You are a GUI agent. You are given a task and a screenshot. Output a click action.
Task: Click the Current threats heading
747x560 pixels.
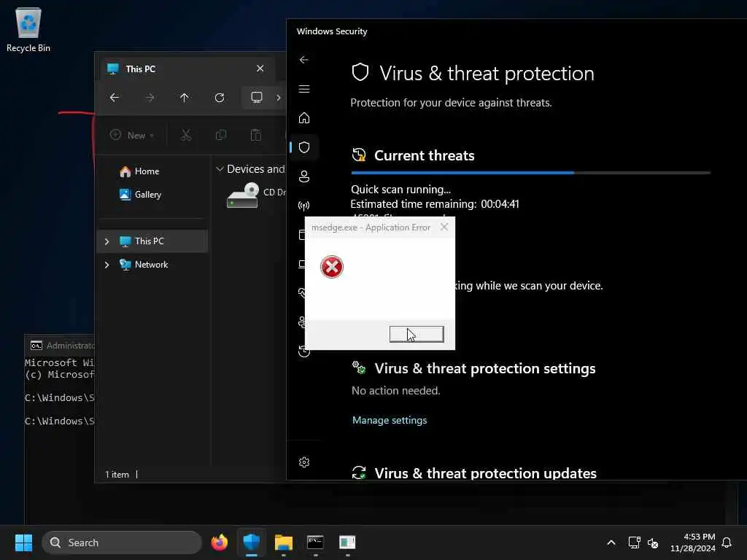pyautogui.click(x=425, y=156)
